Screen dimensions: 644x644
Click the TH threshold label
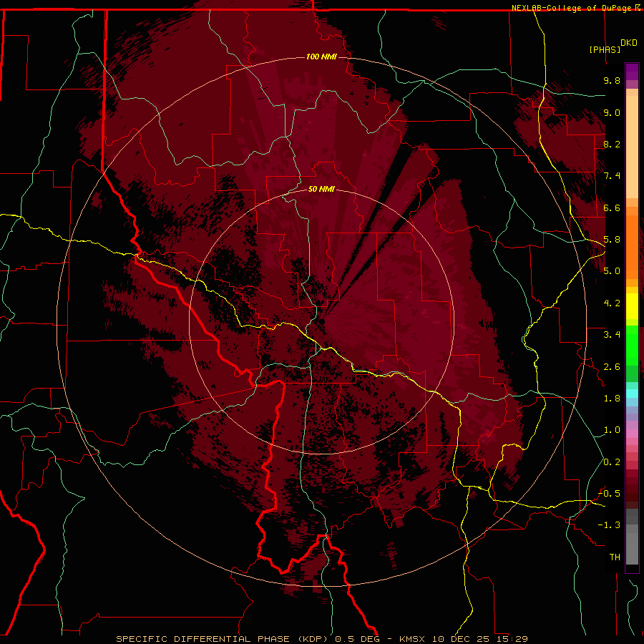615,557
